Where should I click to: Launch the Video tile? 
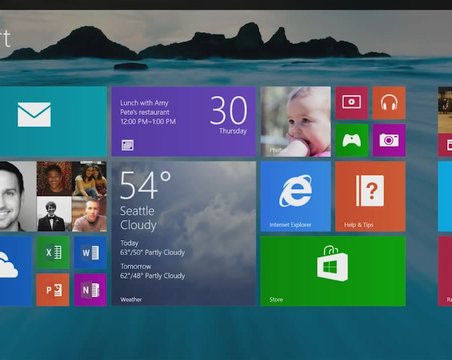point(352,103)
